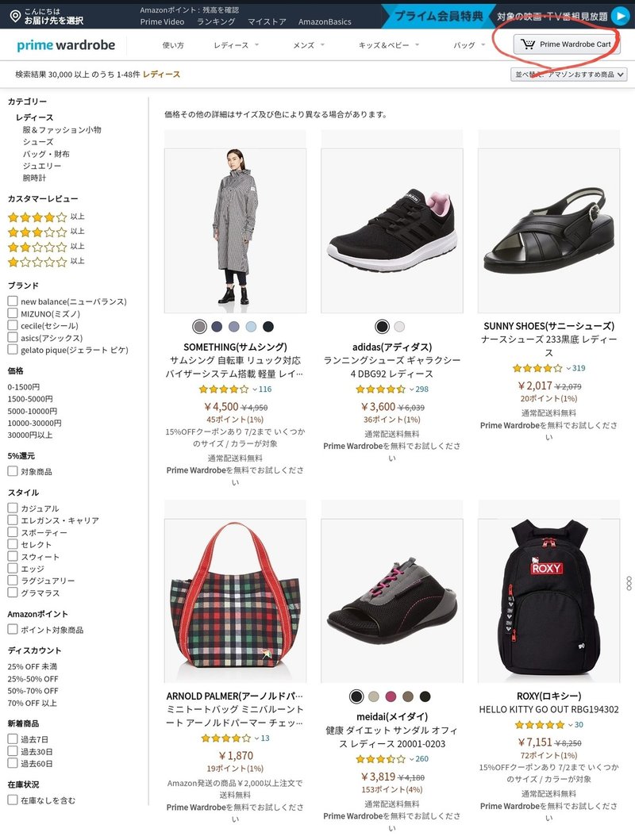This screenshot has height=840, width=635.
Task: Play the prime video banner button
Action: click(x=621, y=16)
